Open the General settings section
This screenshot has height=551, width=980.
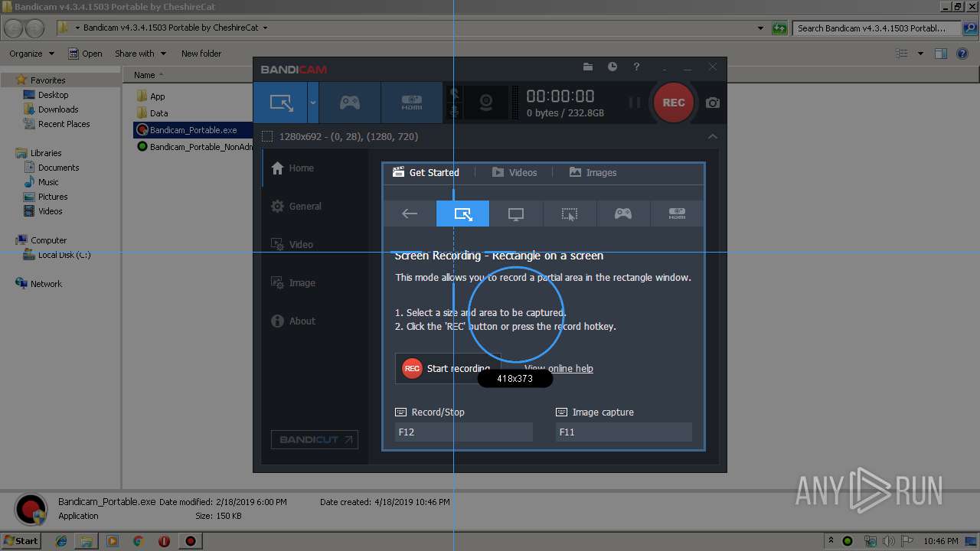coord(315,207)
